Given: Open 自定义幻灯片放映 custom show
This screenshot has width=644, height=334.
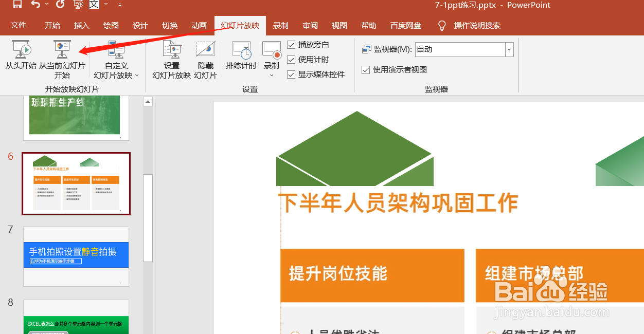Looking at the screenshot, I should pos(115,59).
